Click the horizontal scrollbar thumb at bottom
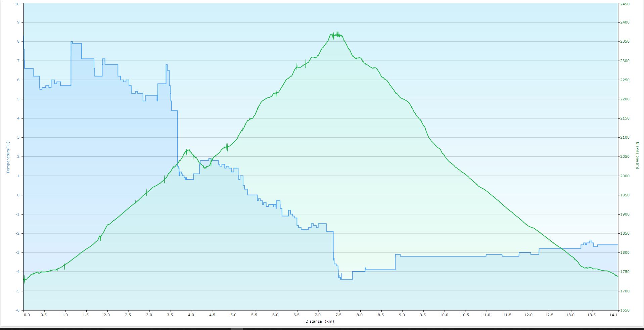The image size is (644, 330). coord(236,329)
